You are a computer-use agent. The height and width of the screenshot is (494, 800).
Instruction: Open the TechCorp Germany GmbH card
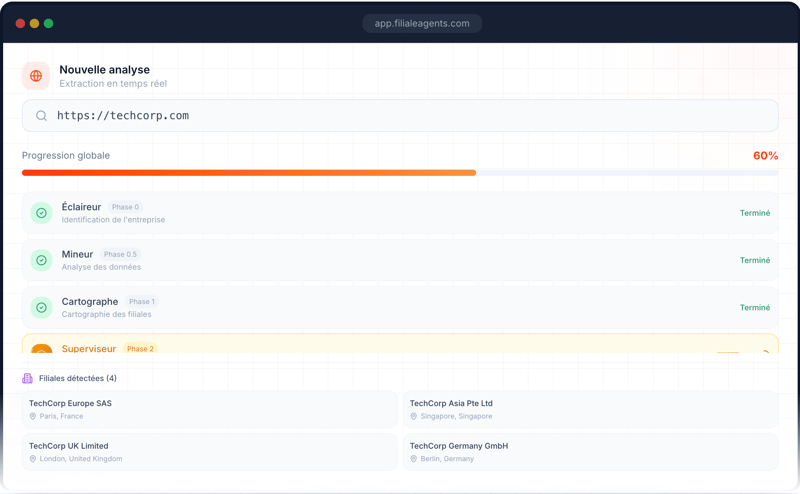[591, 452]
